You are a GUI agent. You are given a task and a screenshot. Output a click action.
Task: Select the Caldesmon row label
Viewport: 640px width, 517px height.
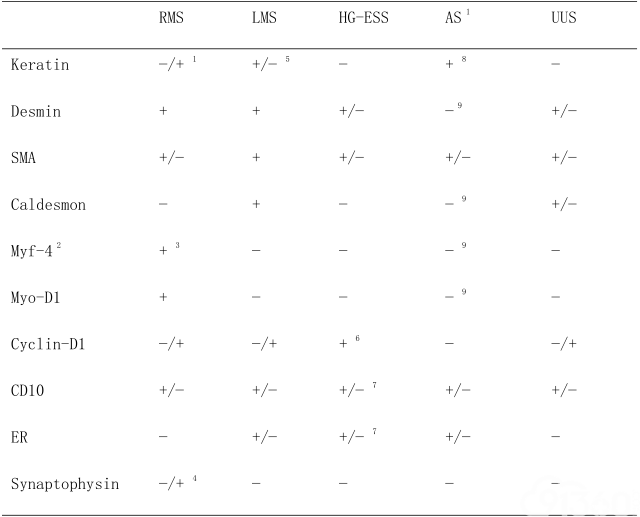[48, 204]
